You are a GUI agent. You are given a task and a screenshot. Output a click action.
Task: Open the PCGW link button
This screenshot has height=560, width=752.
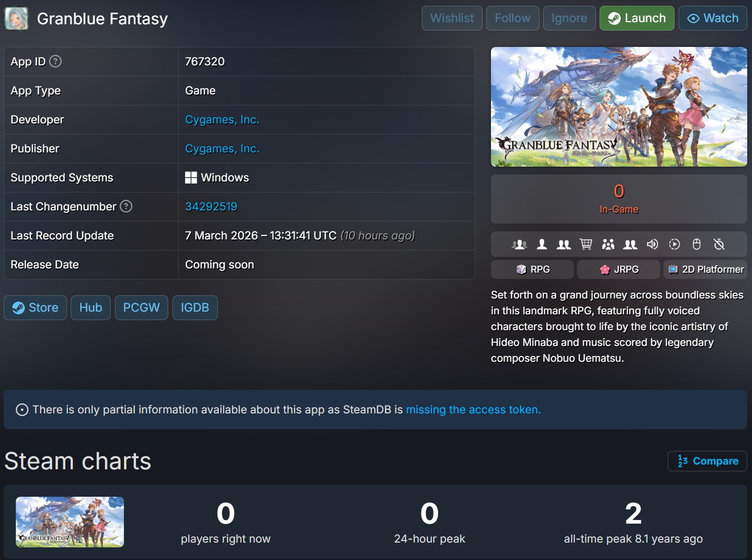click(x=141, y=307)
